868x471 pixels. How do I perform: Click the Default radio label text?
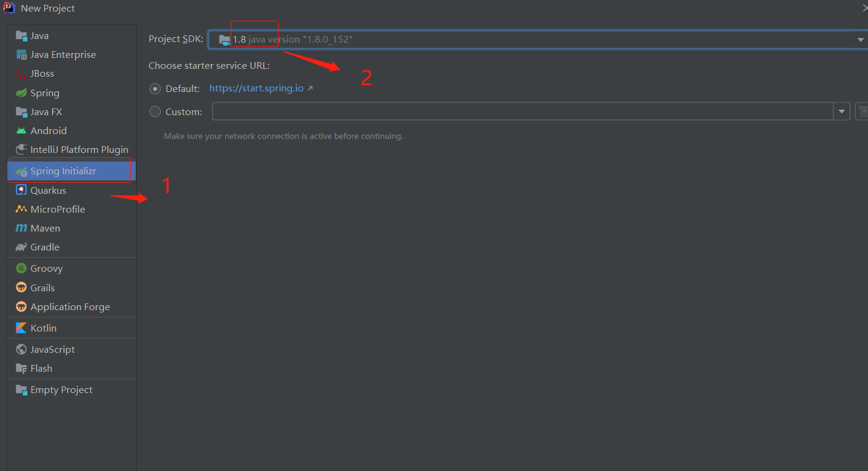[183, 89]
